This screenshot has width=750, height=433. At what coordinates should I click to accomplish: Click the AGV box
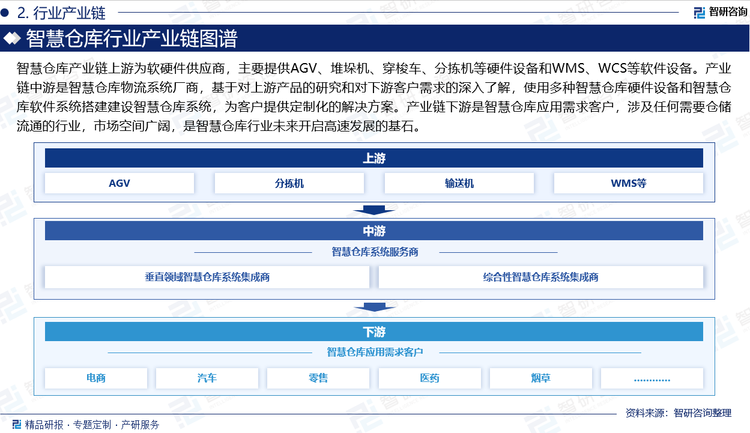tap(120, 183)
